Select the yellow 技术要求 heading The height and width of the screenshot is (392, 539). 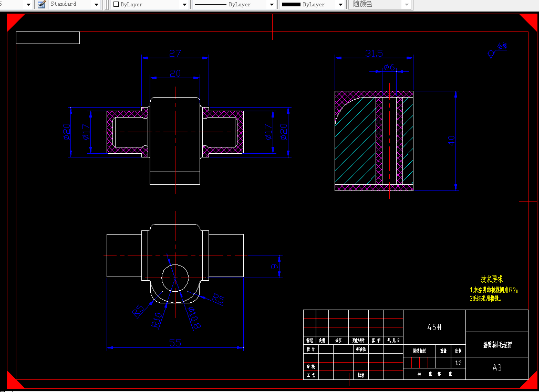pos(492,279)
